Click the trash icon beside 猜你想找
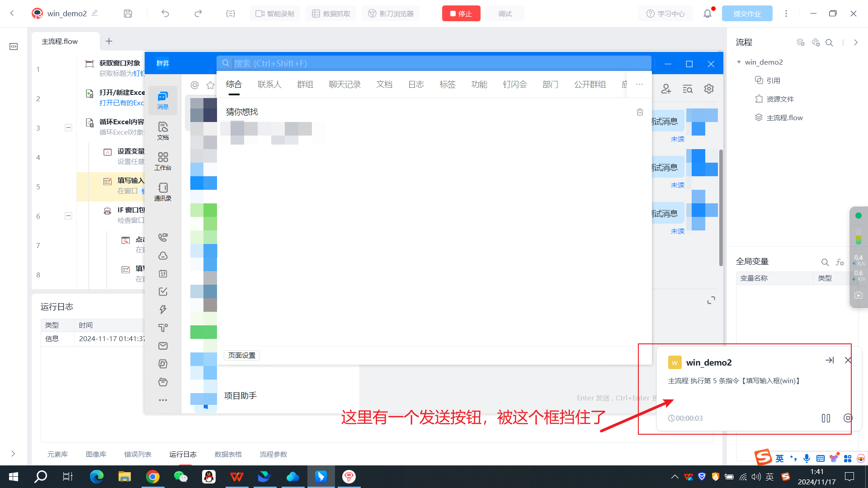The width and height of the screenshot is (868, 488). click(640, 112)
